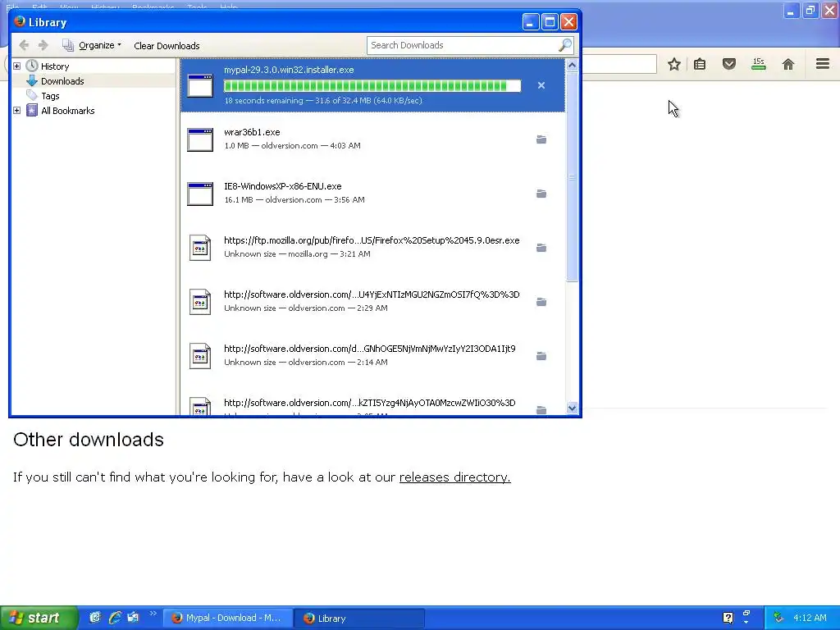Click Clear Downloads button
The width and height of the screenshot is (840, 630).
coord(167,46)
